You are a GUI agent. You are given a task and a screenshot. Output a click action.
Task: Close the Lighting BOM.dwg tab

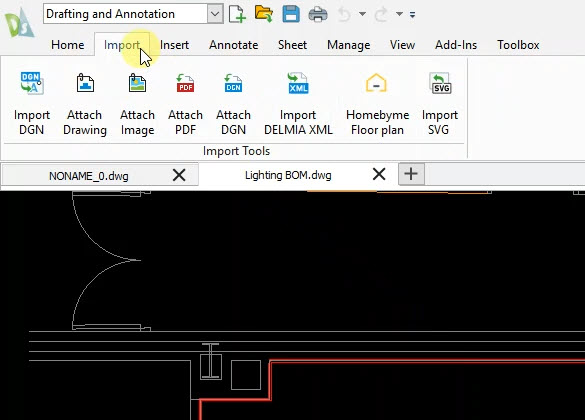pos(379,174)
